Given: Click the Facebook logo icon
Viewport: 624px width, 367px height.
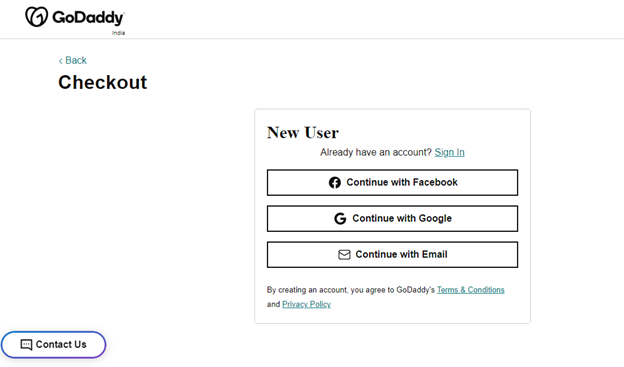Looking at the screenshot, I should click(x=335, y=183).
